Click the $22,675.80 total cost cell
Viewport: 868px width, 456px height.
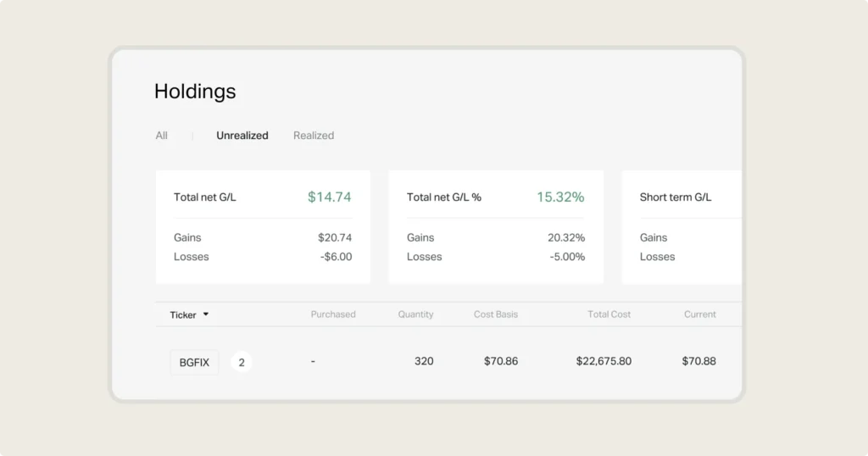[604, 361]
